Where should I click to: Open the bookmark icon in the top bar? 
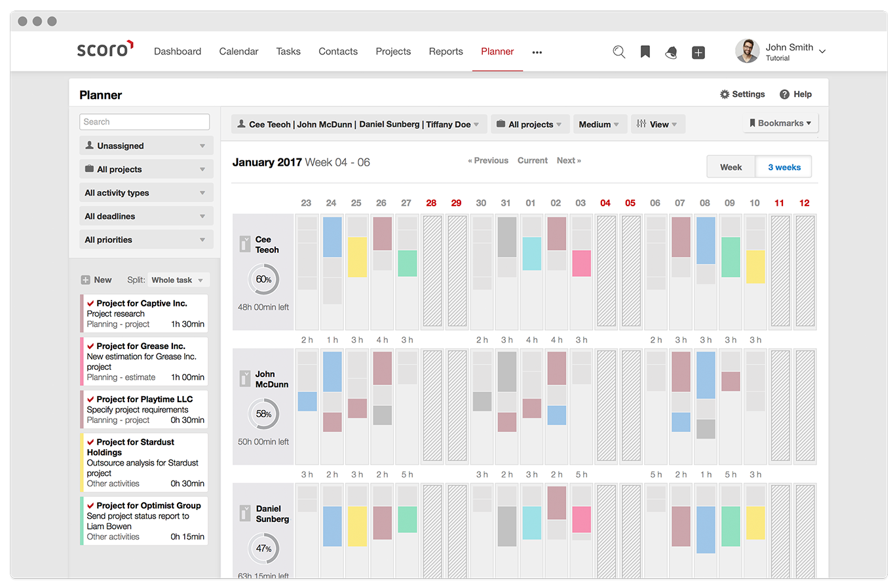click(x=645, y=52)
